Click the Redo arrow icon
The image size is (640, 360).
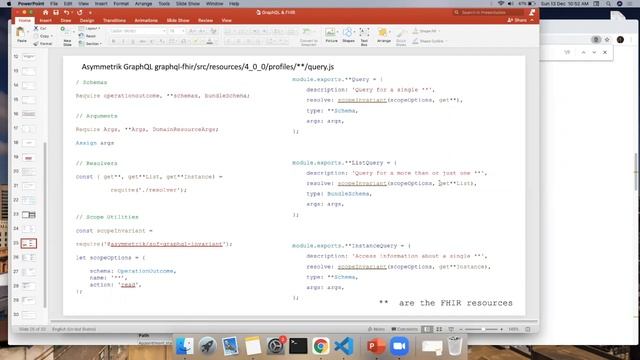pos(80,13)
